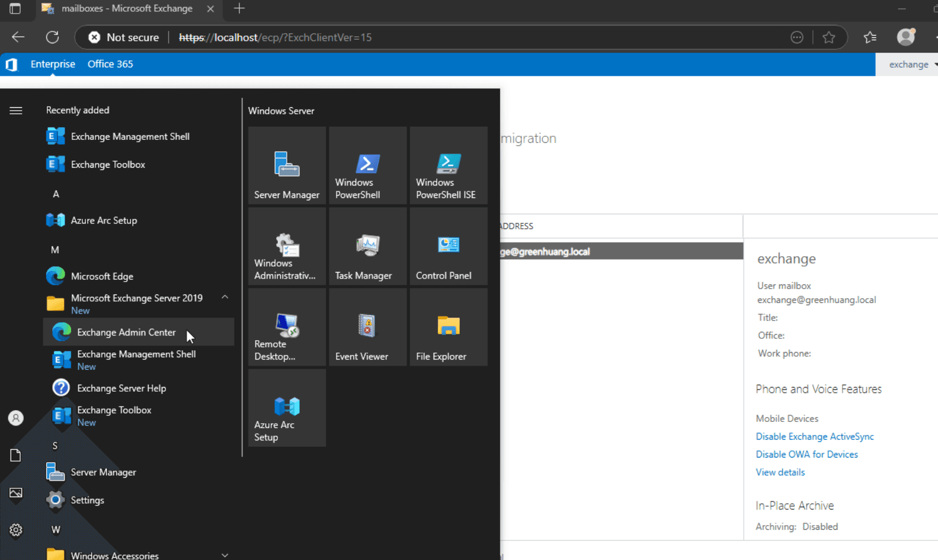The height and width of the screenshot is (560, 938).
Task: Launch Azure Arc Setup from the app list
Action: pos(139,220)
